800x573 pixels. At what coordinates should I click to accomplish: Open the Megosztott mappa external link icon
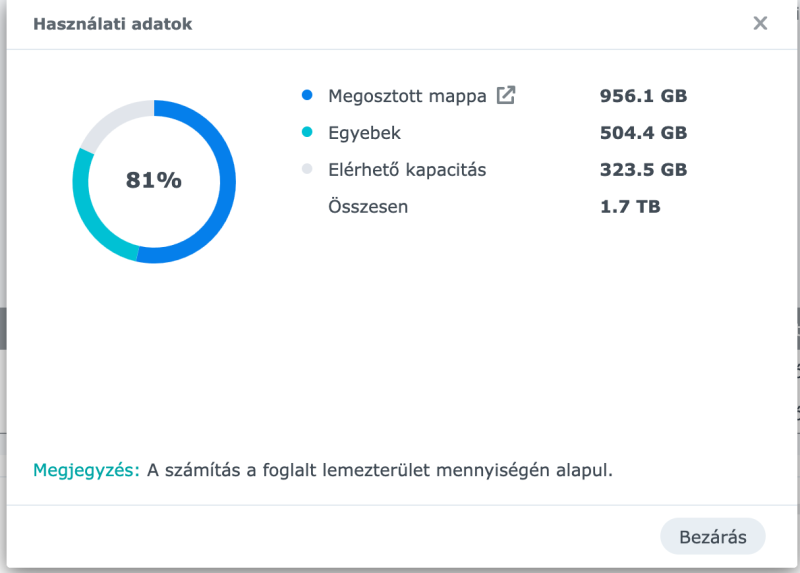point(506,96)
